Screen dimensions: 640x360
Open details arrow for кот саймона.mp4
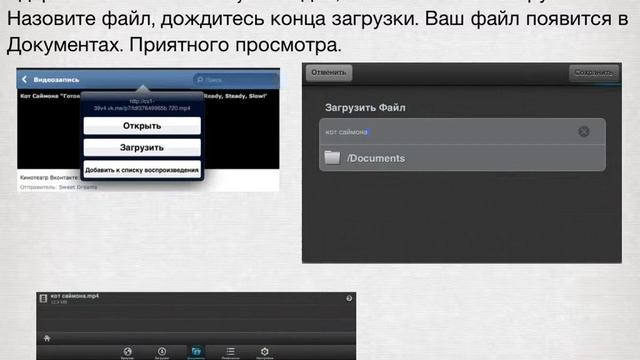click(x=349, y=298)
